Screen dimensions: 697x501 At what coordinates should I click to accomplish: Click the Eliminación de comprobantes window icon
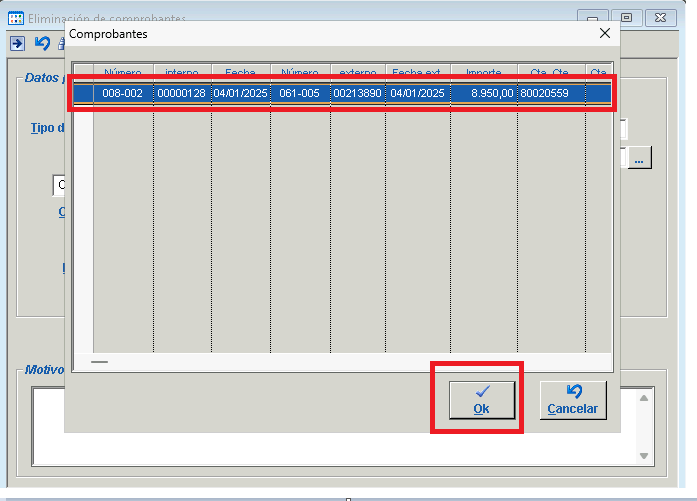click(x=16, y=17)
